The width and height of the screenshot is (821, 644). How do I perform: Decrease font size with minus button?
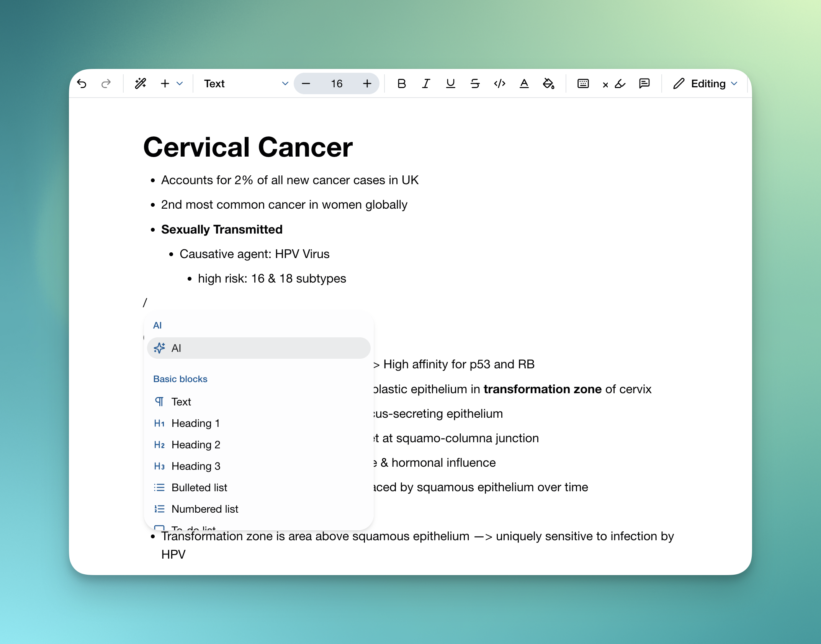point(306,83)
